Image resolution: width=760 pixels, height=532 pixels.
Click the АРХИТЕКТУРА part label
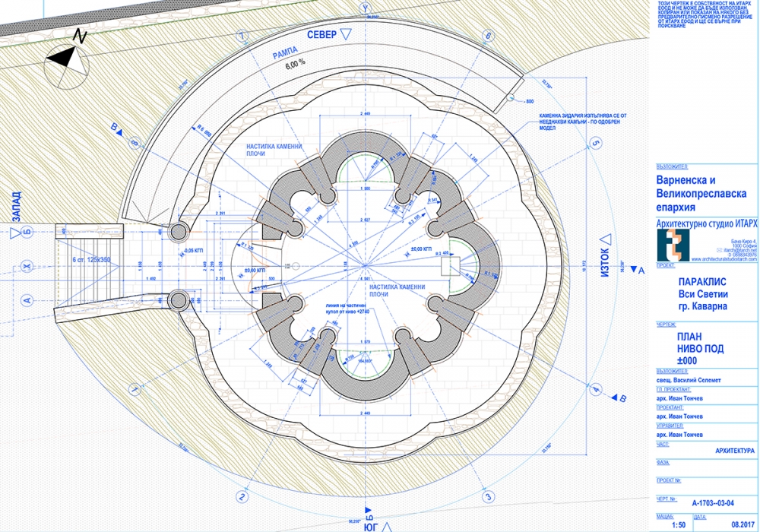coord(735,451)
